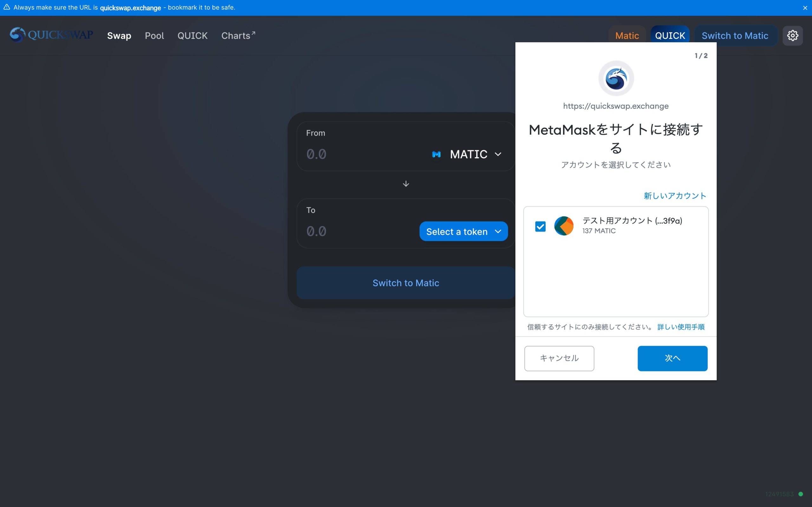Click QuickSwap site icon in MetaMask popup
This screenshot has height=507, width=812.
(x=616, y=79)
